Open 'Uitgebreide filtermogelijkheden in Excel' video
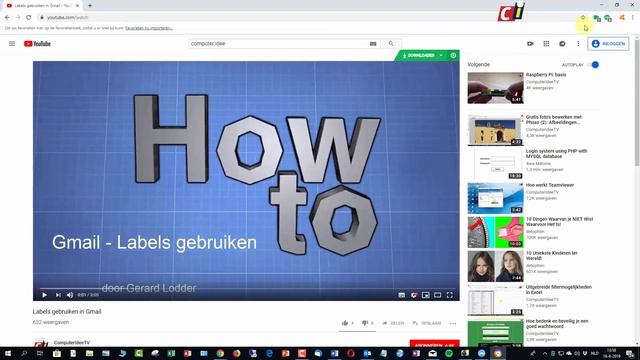The height and width of the screenshot is (360, 640). coord(559,289)
